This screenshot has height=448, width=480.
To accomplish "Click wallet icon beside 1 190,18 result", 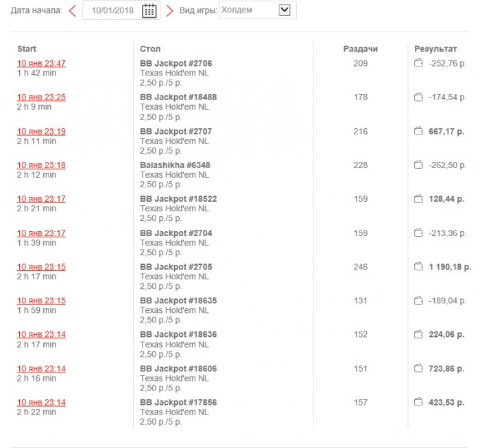I will tap(418, 267).
